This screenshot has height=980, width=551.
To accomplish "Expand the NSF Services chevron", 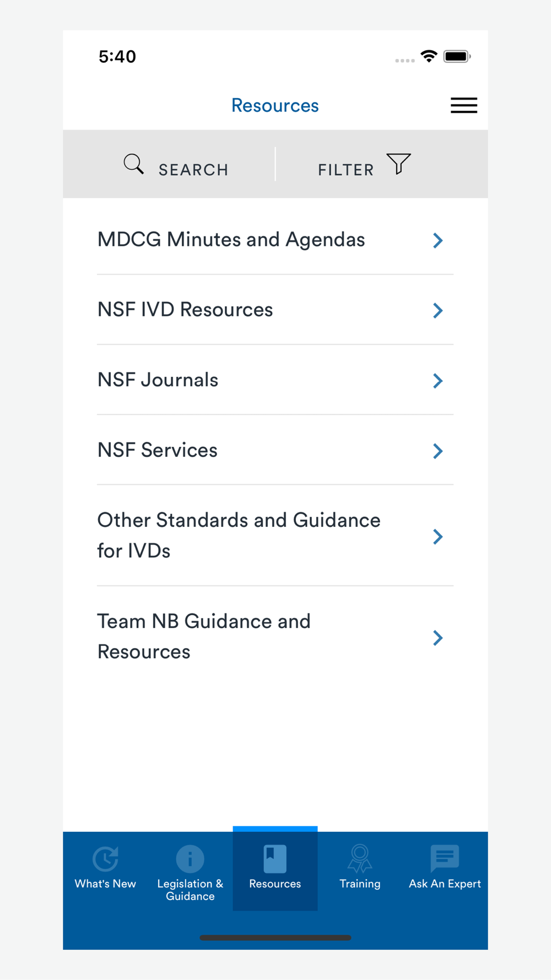I will 438,451.
